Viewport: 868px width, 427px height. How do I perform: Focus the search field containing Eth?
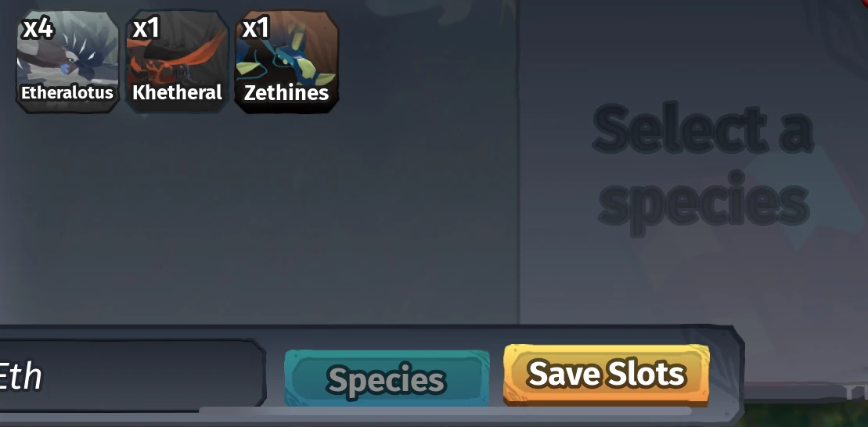(x=131, y=375)
